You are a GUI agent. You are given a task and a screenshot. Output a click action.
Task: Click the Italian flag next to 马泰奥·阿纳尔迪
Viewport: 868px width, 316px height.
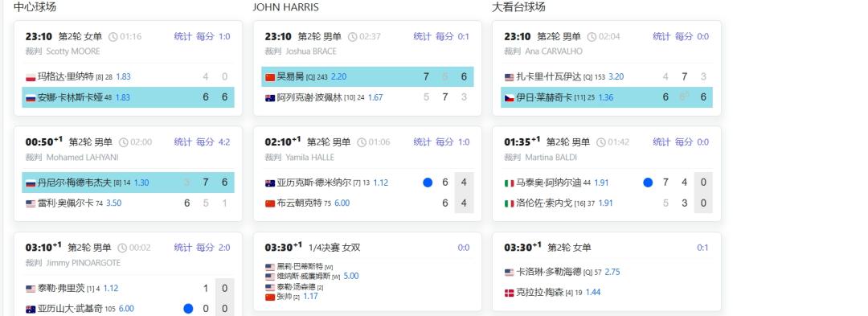[x=510, y=183]
